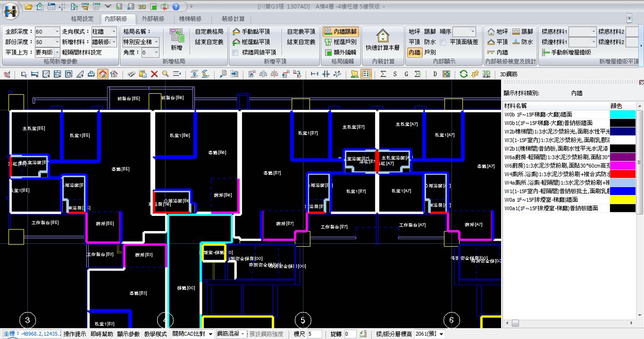The image size is (644, 339).
Task: Click the magnifier search icon in toolbar
Action: coord(165,74)
